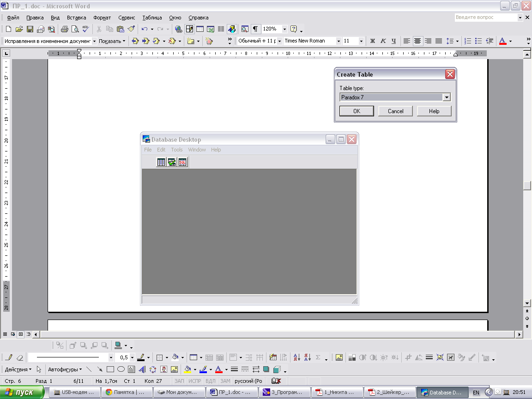
Task: Open the Формат menu
Action: (102, 18)
